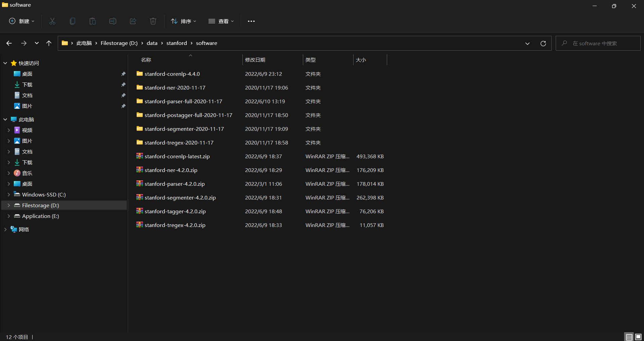
Task: Expand the address bar history dropdown
Action: point(527,44)
